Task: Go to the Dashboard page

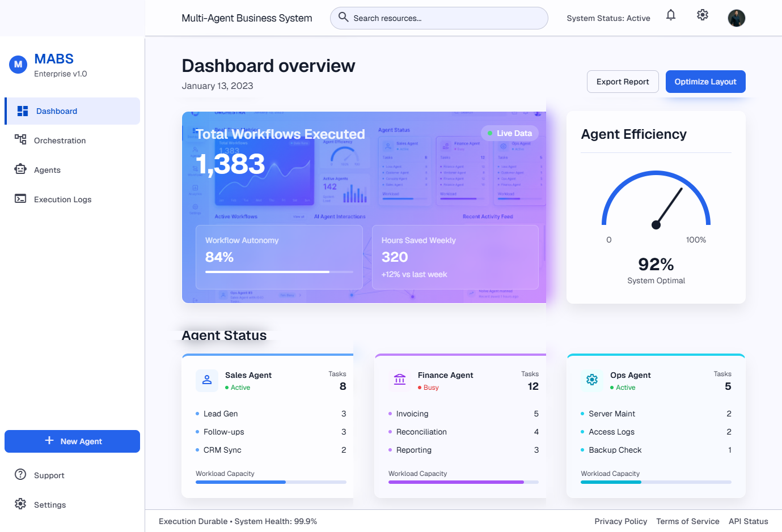Action: click(x=73, y=111)
